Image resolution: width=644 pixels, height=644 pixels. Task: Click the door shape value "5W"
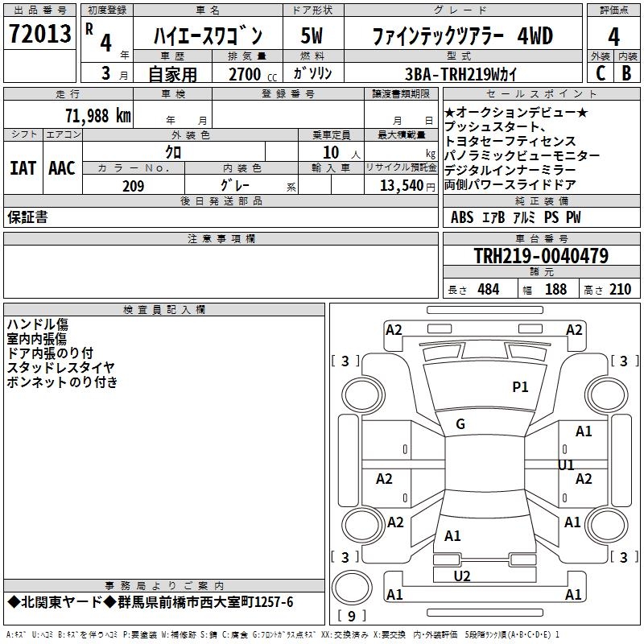click(x=312, y=35)
